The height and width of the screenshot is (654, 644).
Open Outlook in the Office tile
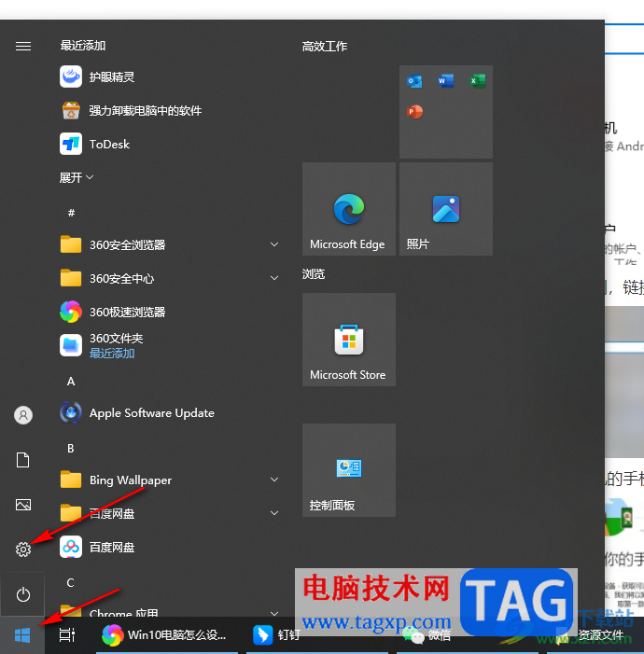point(414,80)
